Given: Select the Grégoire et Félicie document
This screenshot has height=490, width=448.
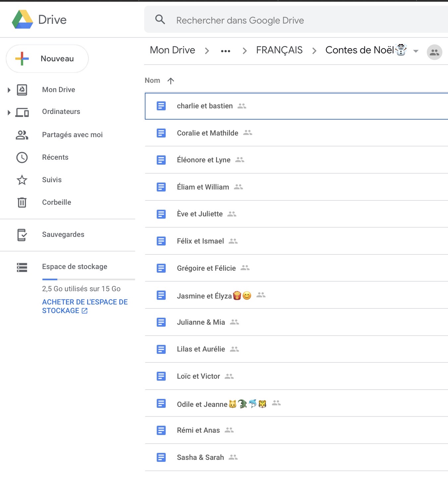Looking at the screenshot, I should click(x=296, y=268).
